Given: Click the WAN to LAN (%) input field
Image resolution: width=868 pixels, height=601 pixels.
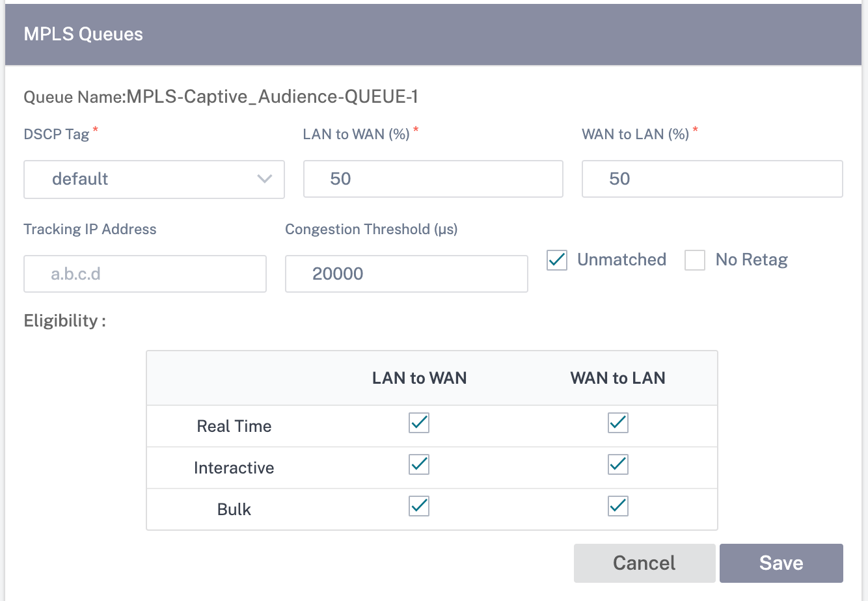Looking at the screenshot, I should click(x=712, y=179).
